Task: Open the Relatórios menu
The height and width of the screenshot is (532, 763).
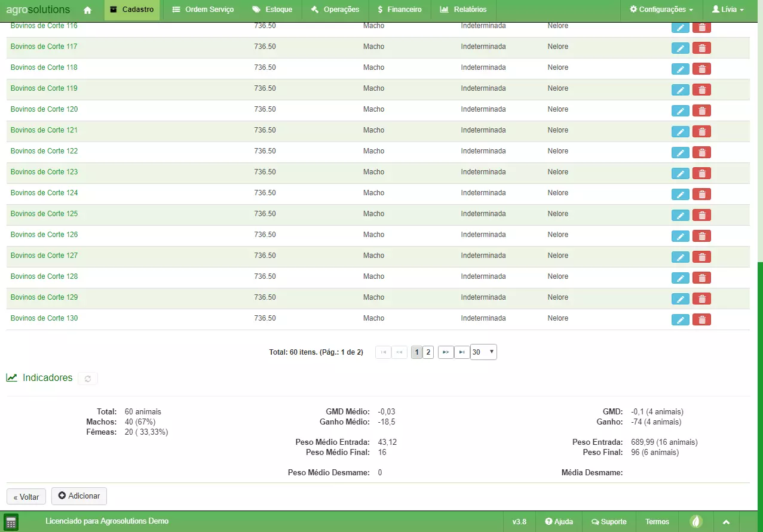Action: coord(463,10)
